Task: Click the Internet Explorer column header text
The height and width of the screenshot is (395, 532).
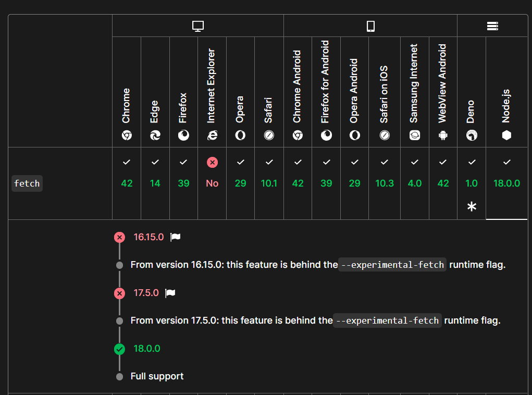Action: pyautogui.click(x=211, y=85)
